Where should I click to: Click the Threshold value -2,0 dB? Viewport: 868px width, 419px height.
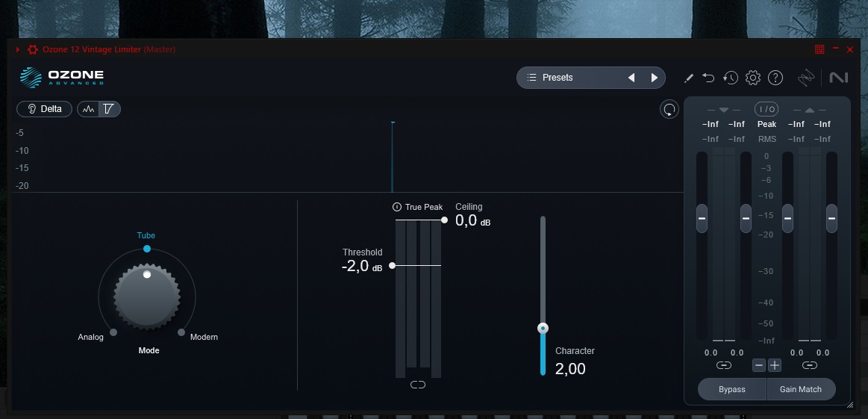pyautogui.click(x=362, y=266)
